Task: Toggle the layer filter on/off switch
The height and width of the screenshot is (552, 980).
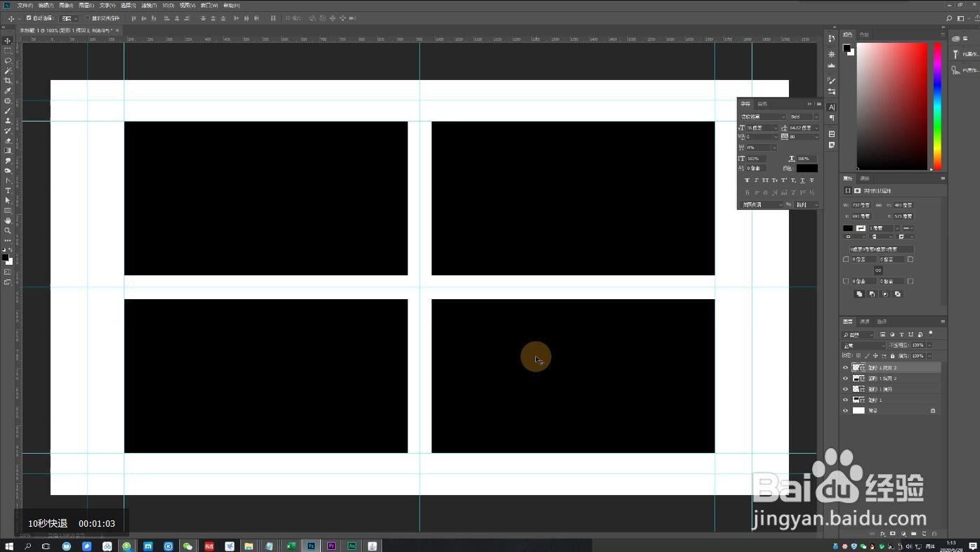Action: click(931, 334)
